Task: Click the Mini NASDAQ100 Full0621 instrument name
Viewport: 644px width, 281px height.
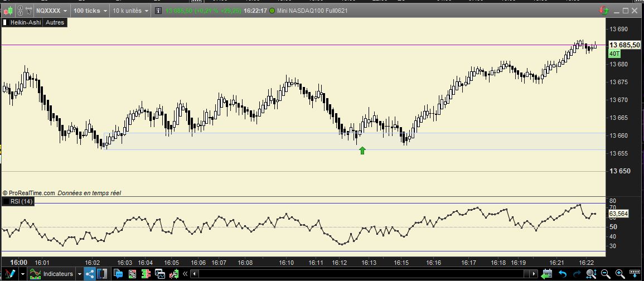Action: click(313, 11)
